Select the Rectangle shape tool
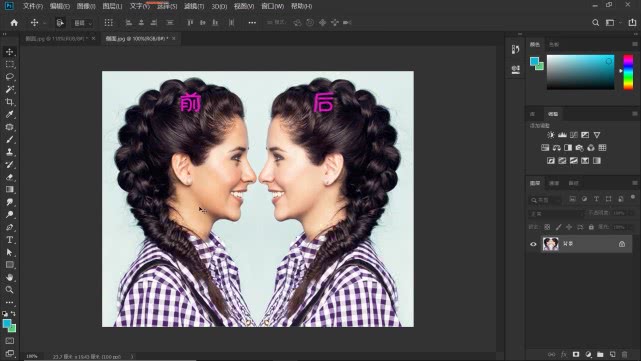The width and height of the screenshot is (641, 361). point(9,265)
